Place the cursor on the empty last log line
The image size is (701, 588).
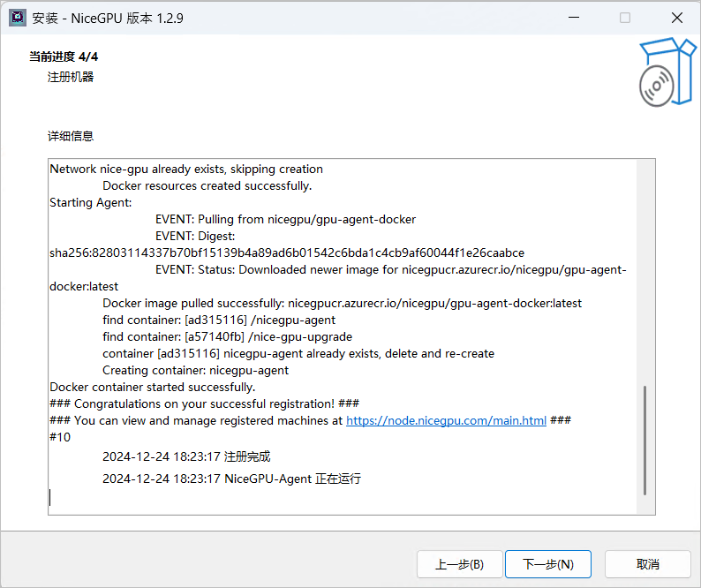177,498
